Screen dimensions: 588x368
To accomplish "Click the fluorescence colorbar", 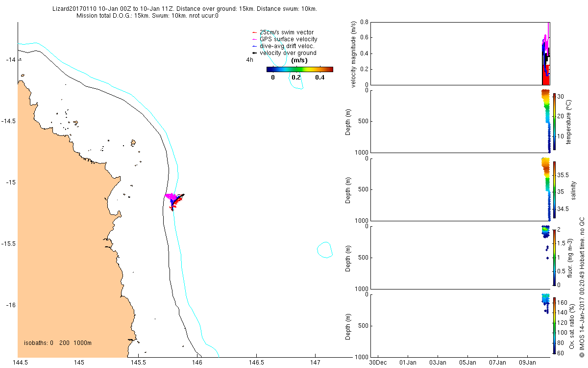I will [554, 257].
